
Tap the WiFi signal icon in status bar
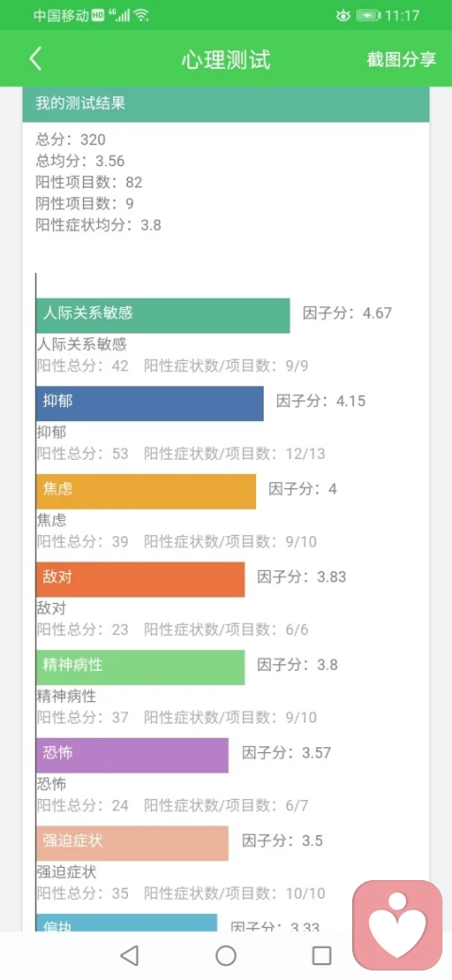click(x=141, y=16)
